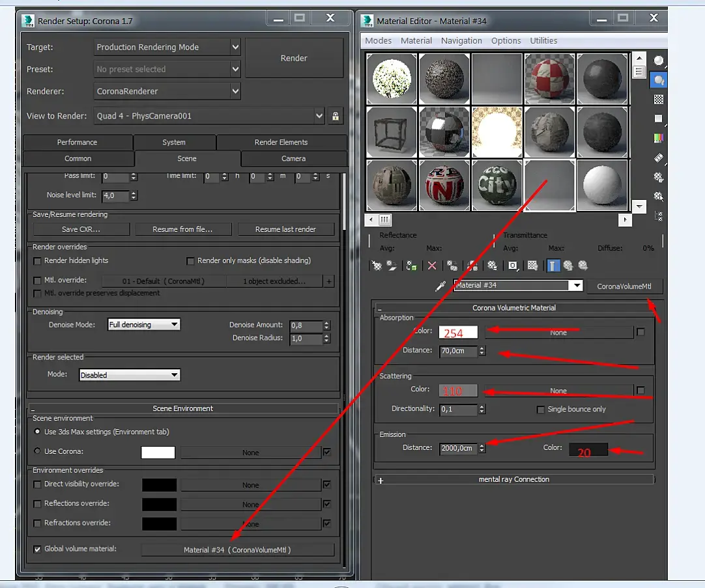The width and height of the screenshot is (705, 588).
Task: Select the Use Corona radio button
Action: [37, 451]
